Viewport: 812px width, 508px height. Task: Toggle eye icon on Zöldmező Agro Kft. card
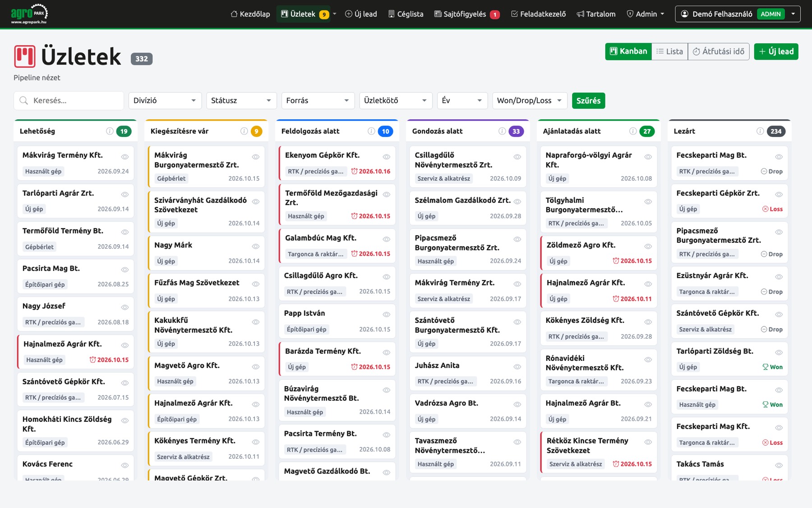(648, 247)
